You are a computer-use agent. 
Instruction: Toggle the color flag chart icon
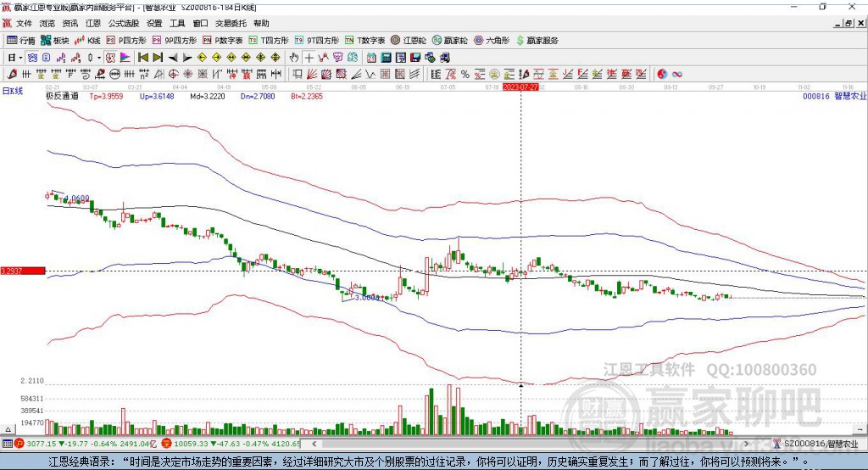point(125,58)
